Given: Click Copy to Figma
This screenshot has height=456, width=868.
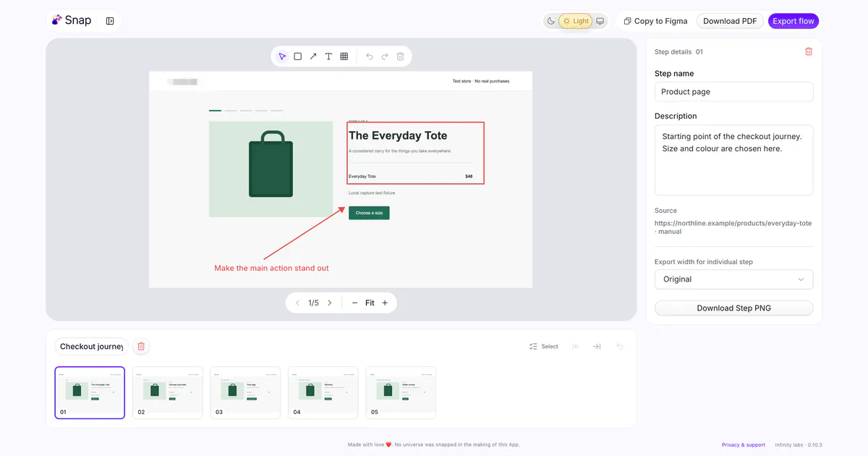Looking at the screenshot, I should [x=655, y=21].
